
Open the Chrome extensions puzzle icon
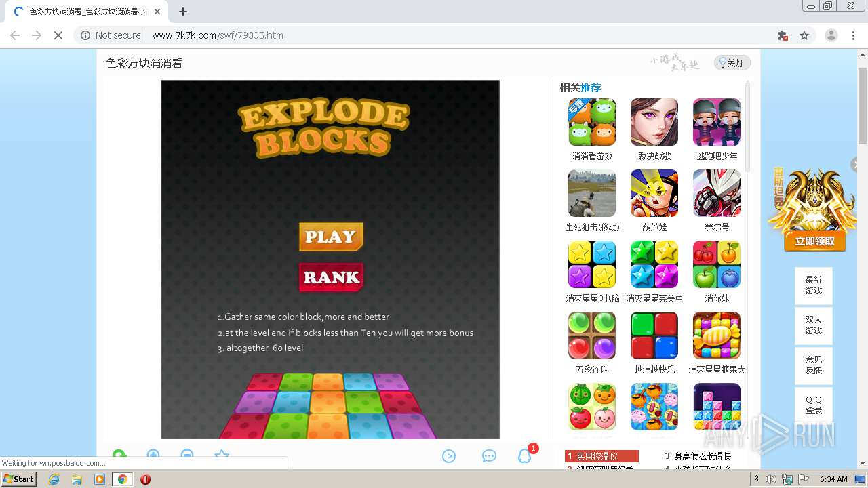[x=783, y=35]
